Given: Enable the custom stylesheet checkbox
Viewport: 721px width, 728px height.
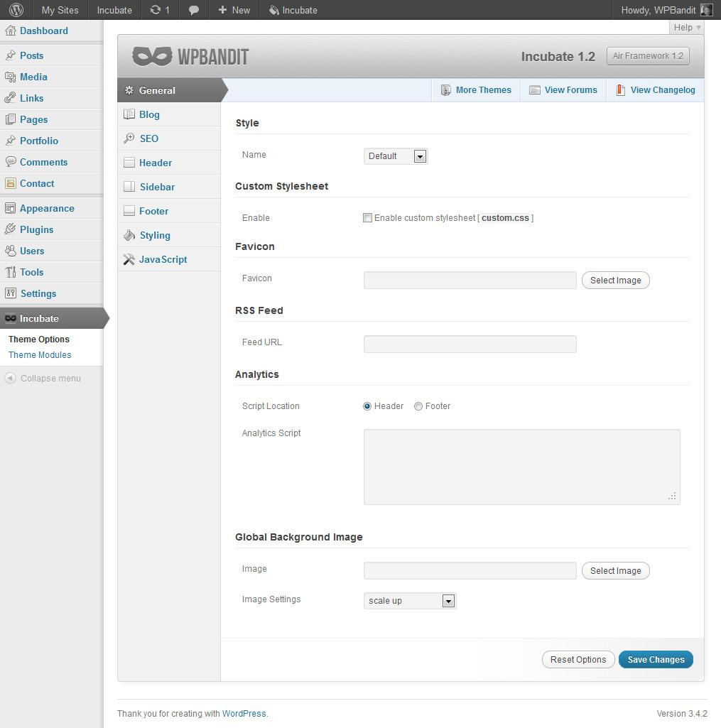Looking at the screenshot, I should [367, 218].
